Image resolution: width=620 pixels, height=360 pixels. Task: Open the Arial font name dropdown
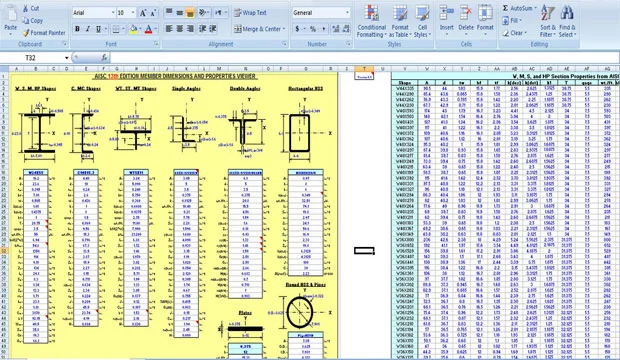point(113,13)
